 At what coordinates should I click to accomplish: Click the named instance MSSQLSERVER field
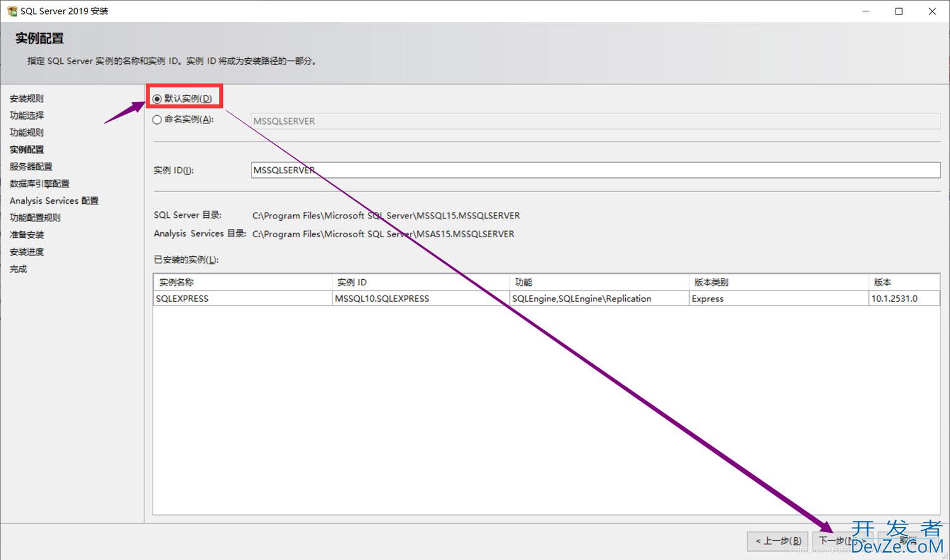coord(595,121)
